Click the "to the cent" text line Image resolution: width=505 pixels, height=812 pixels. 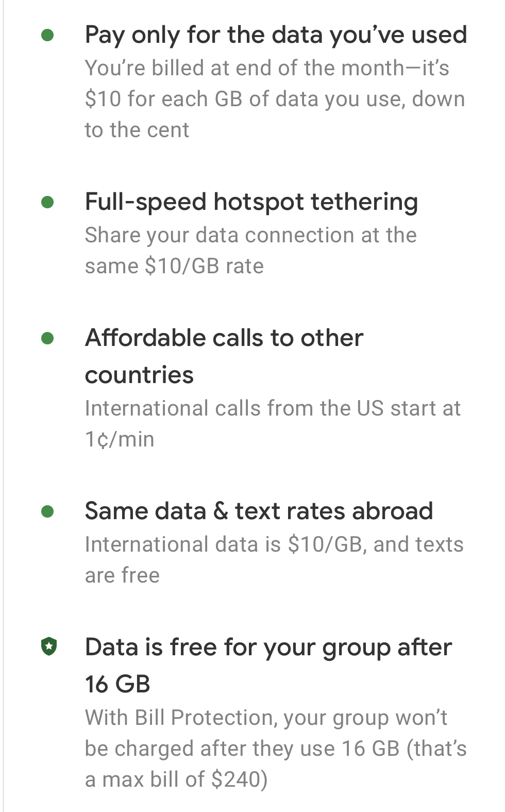tap(137, 130)
